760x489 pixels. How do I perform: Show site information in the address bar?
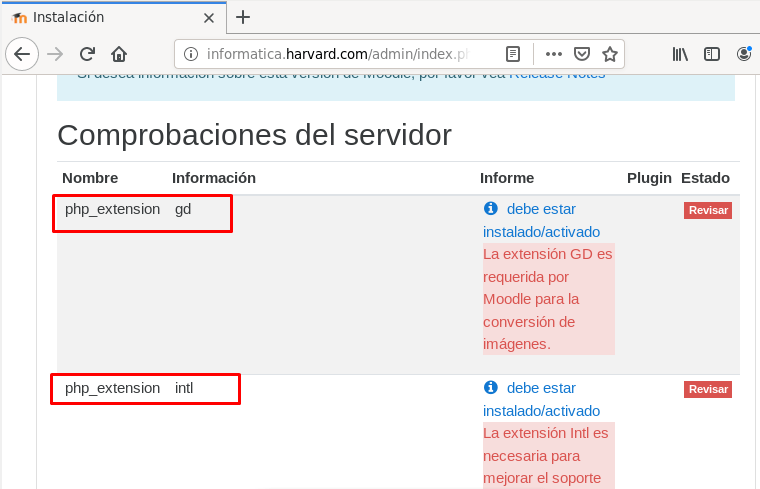tap(190, 54)
